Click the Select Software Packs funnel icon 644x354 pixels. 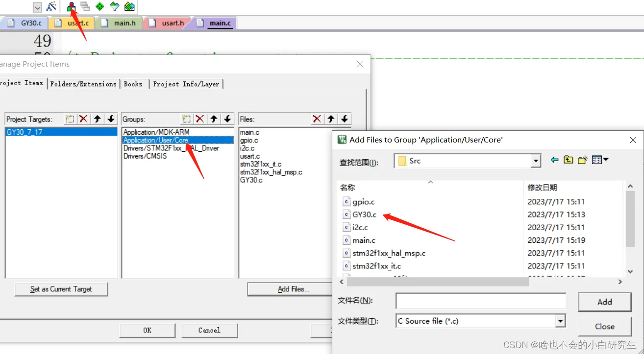point(115,7)
